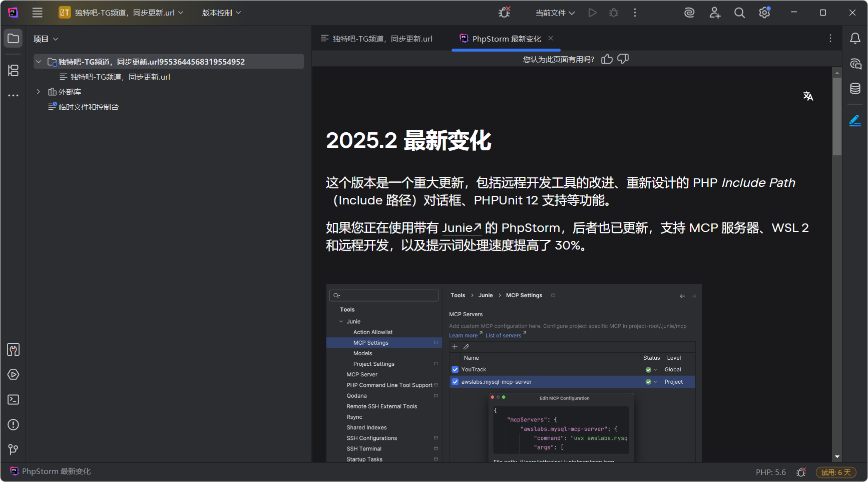Select 临时文件和控制台 in project tree
868x482 pixels.
point(83,107)
